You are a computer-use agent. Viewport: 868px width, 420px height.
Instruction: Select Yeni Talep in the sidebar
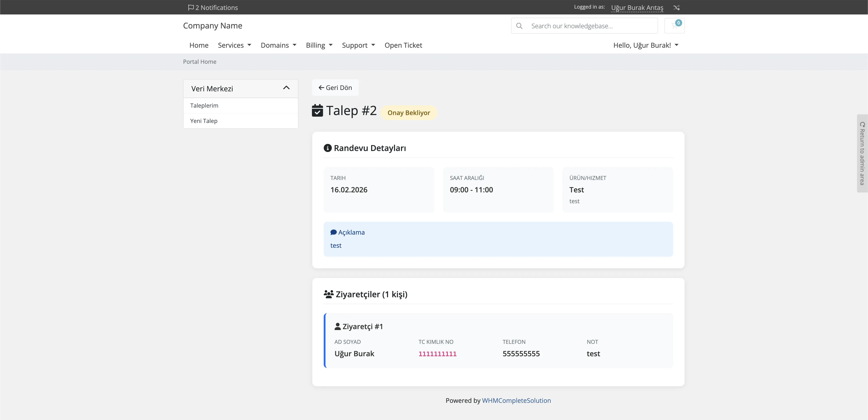(x=241, y=121)
